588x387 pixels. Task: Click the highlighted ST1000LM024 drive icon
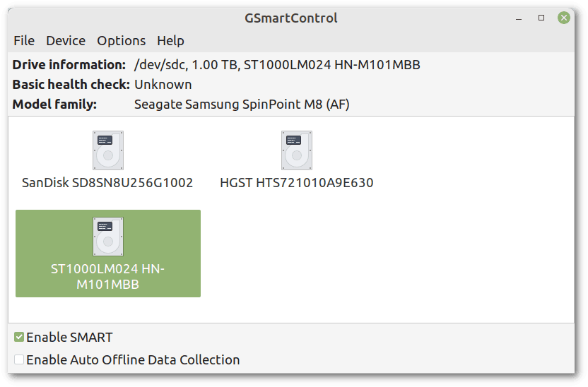coord(107,237)
